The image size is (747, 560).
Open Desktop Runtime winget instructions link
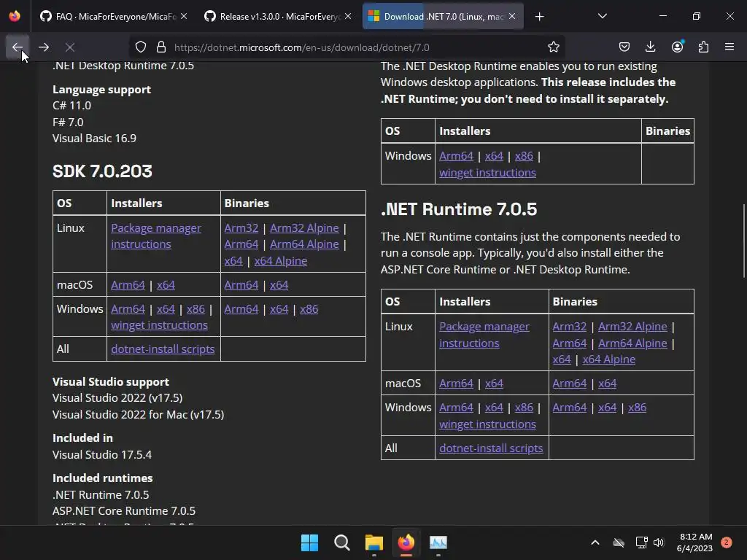pos(487,173)
